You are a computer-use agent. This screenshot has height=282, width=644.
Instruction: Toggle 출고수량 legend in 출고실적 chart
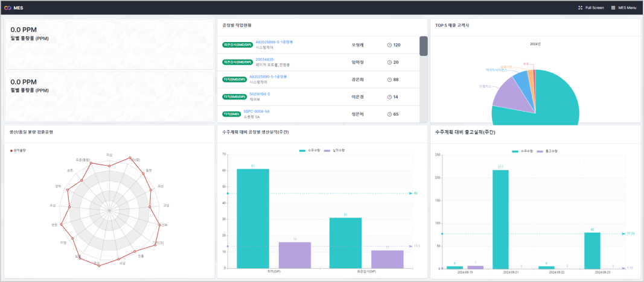547,151
